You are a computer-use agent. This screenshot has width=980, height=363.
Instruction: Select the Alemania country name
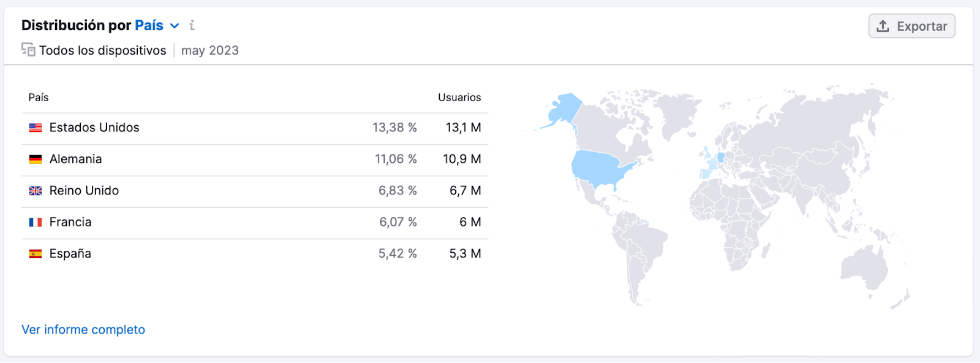click(75, 159)
